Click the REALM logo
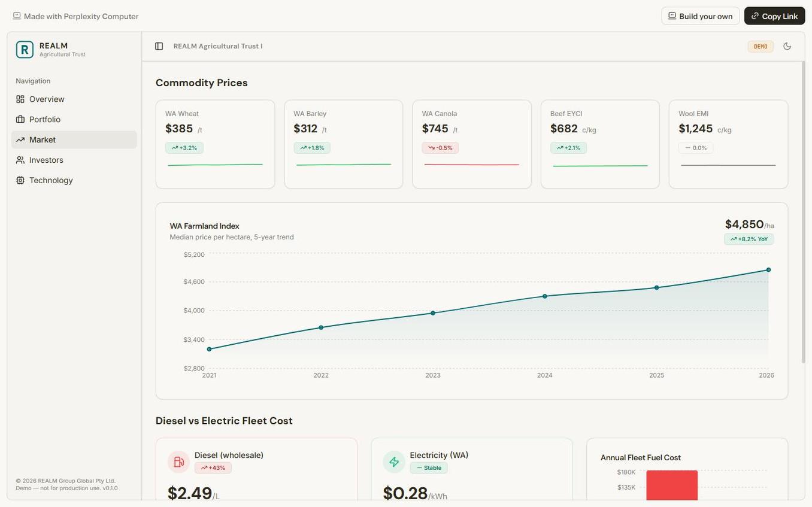Image resolution: width=812 pixels, height=507 pixels. [25, 48]
